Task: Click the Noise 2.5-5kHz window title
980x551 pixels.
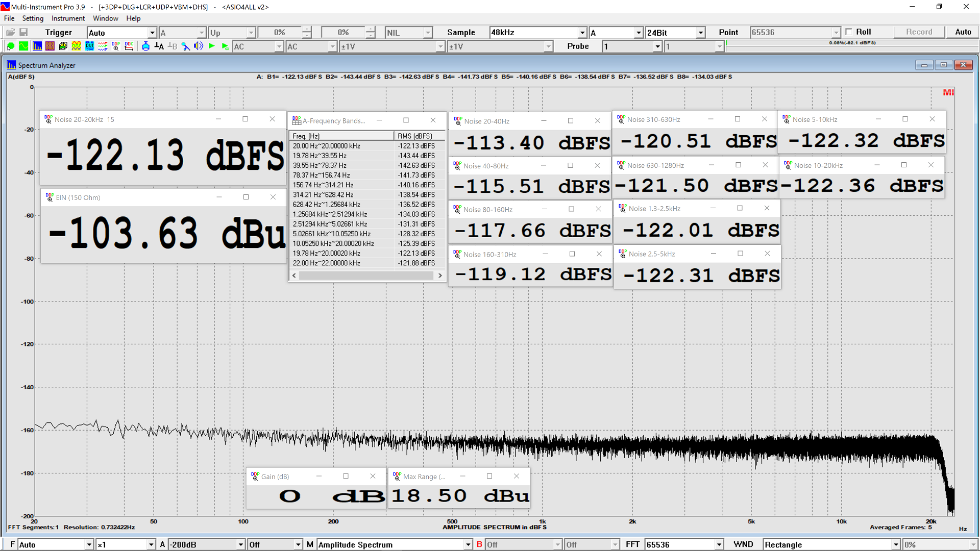Action: click(652, 254)
